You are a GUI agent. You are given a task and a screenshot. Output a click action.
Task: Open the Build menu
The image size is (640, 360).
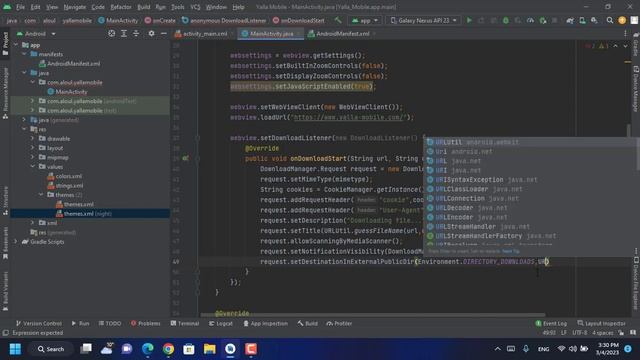(143, 7)
